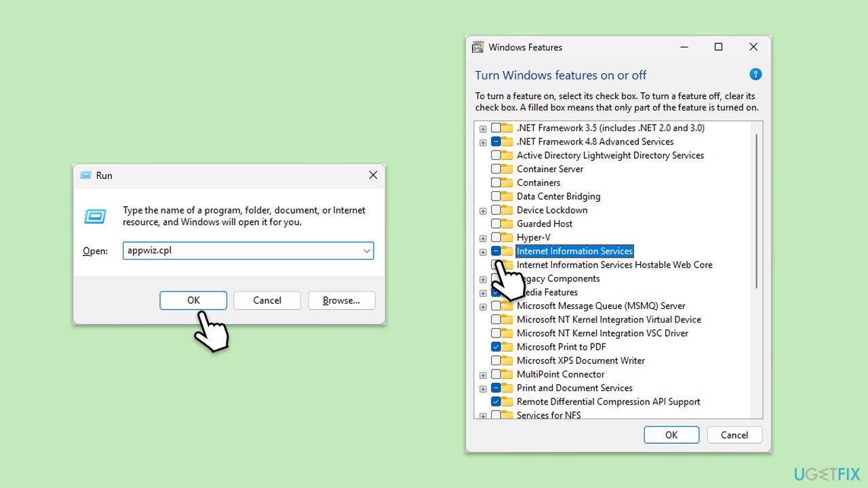Select the "Containers" feature label

[x=538, y=182]
